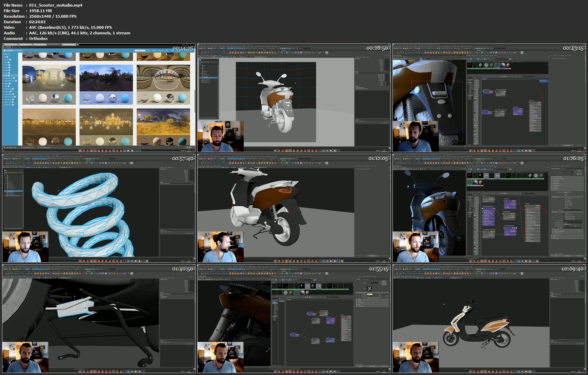Click the HDRI Haven logo in first frame

point(13,50)
